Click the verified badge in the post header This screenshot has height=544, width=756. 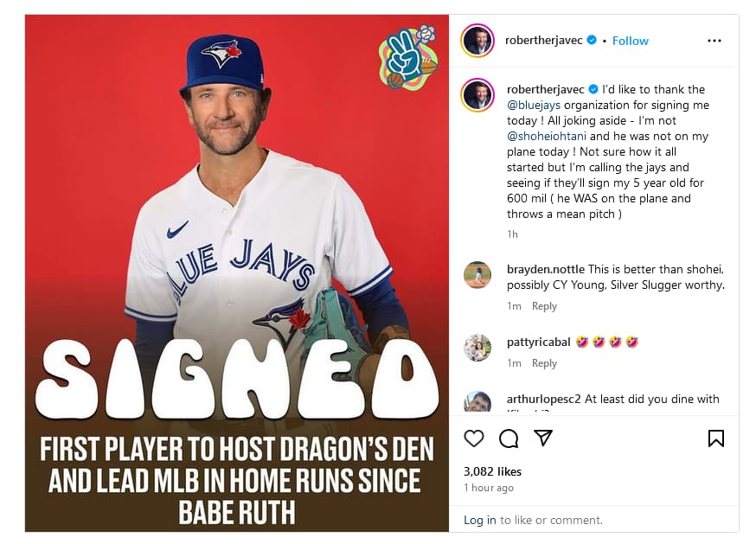[x=592, y=41]
